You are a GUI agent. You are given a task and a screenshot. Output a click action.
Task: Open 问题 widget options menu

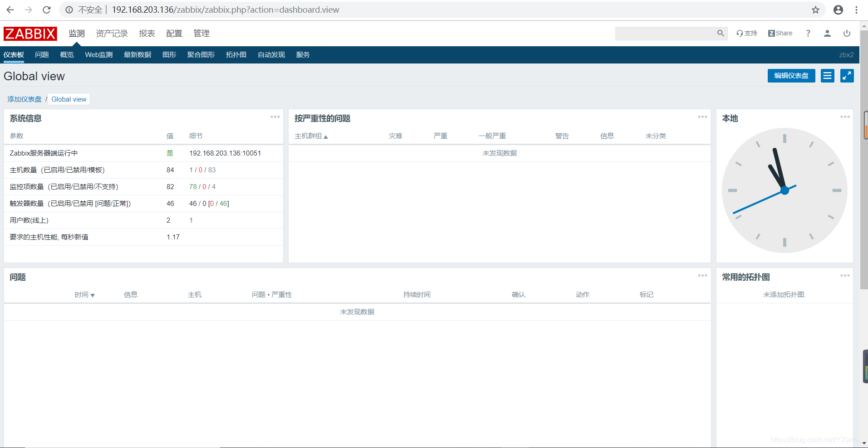[x=702, y=276]
